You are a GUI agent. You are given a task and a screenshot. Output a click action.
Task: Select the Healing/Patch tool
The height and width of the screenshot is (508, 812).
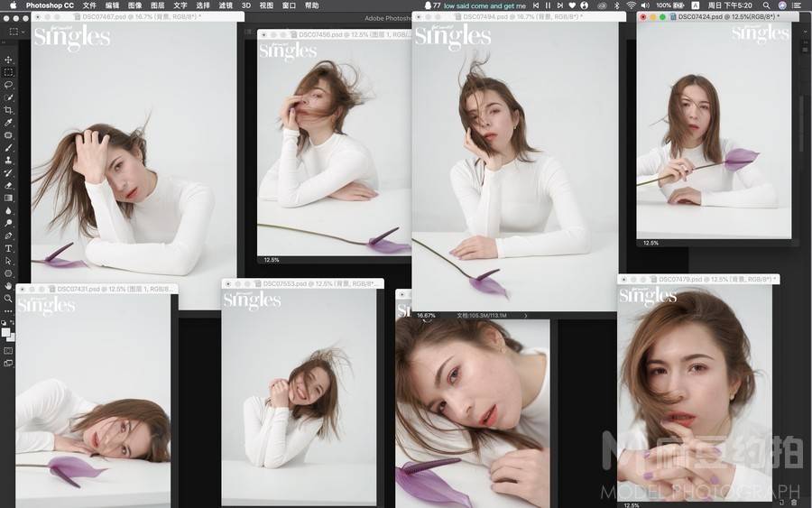click(x=8, y=135)
